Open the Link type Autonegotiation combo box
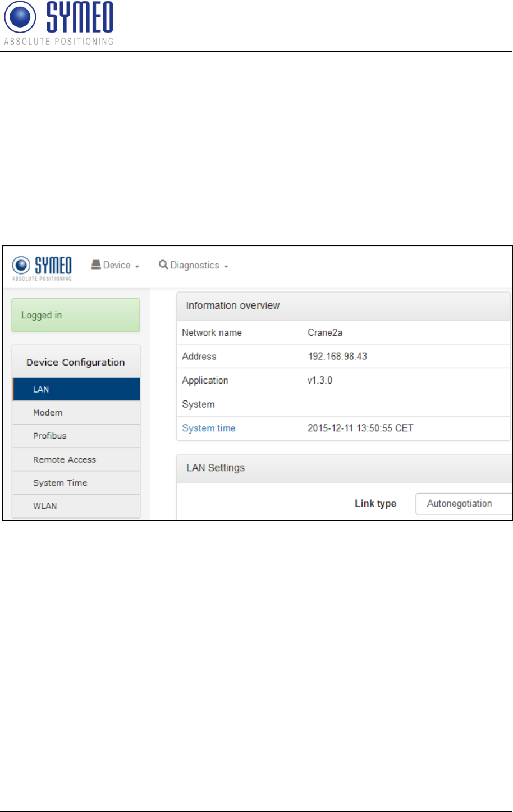 point(464,504)
